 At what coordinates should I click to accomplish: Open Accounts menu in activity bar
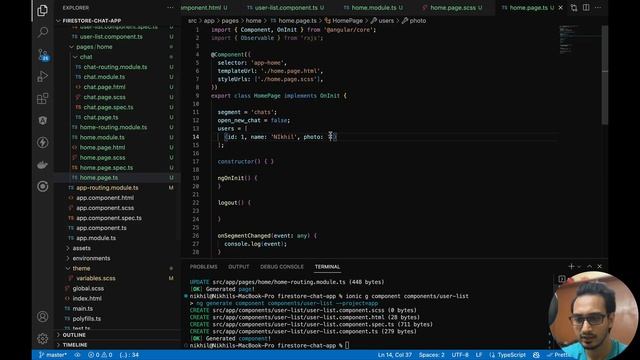pyautogui.click(x=42, y=316)
